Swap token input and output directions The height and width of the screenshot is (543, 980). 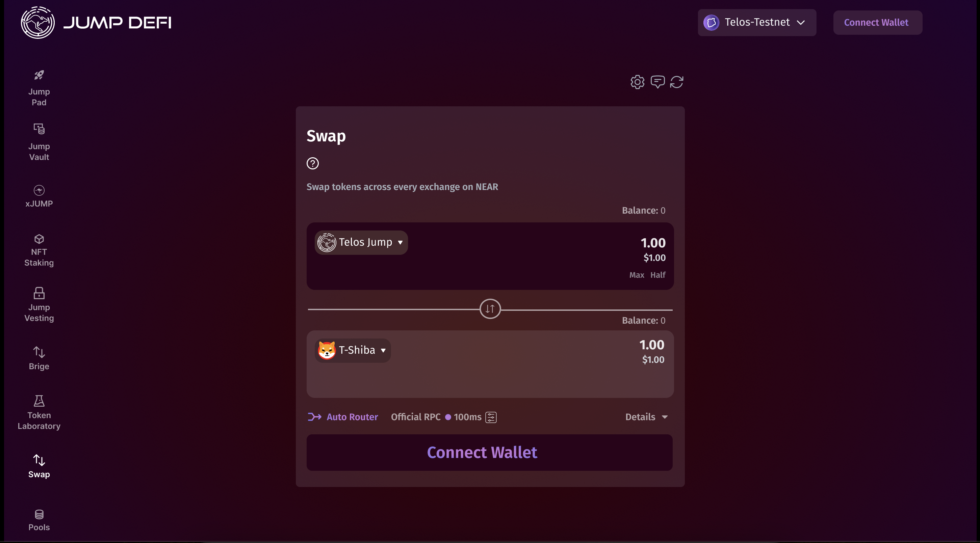(x=490, y=308)
